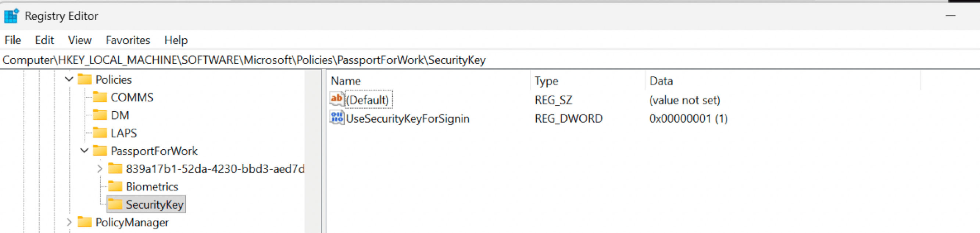Collapse the PassportForWork tree node
The image size is (980, 233).
85,151
